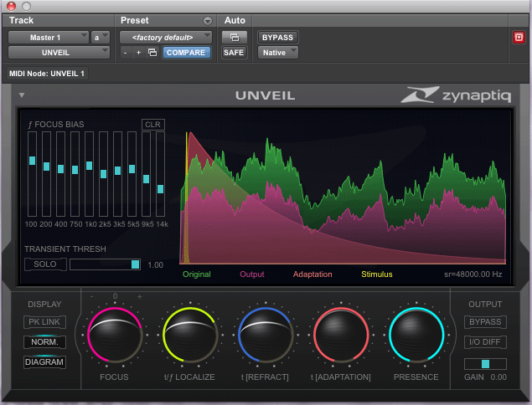Click the Auto section header
Screen dimensions: 532x405
click(x=235, y=20)
